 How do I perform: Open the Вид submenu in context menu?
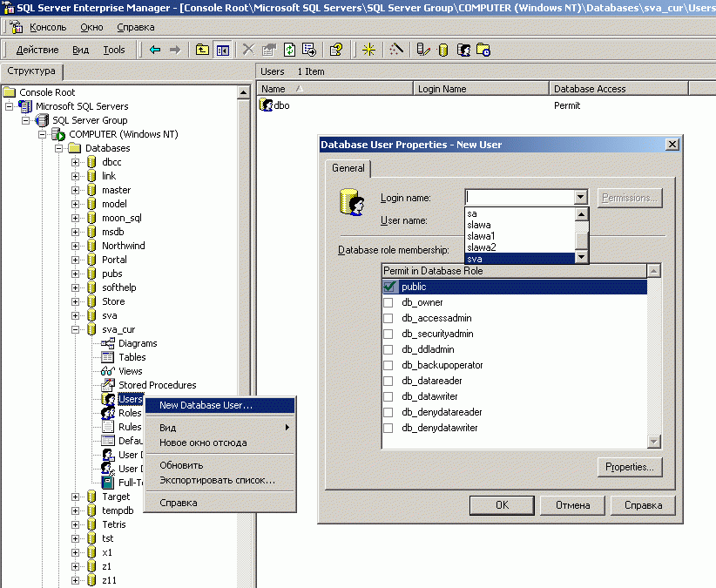pyautogui.click(x=220, y=428)
